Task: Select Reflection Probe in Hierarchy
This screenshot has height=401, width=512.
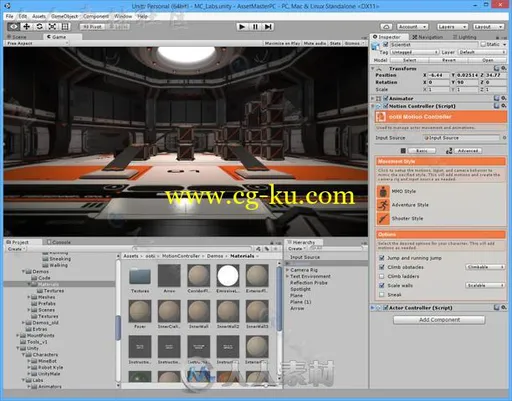Action: (309, 283)
